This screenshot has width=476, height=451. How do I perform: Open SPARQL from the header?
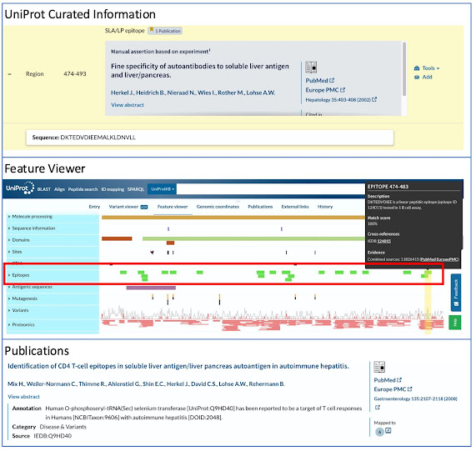(x=136, y=189)
